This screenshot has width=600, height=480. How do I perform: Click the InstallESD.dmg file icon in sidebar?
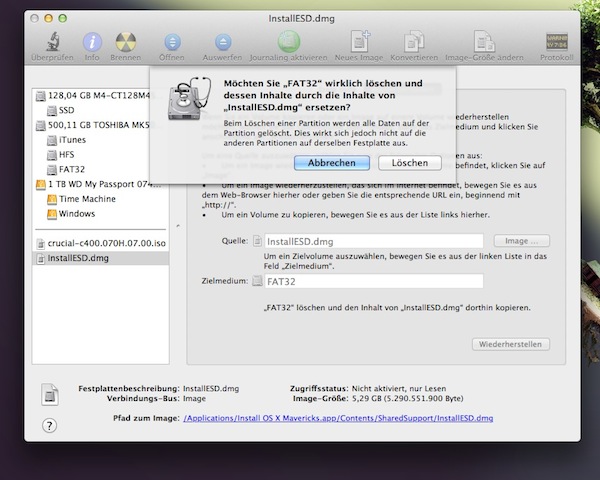40,258
